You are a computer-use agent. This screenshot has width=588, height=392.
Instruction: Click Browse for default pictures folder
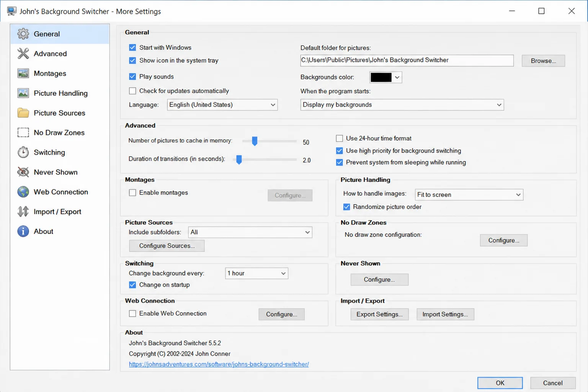point(543,60)
